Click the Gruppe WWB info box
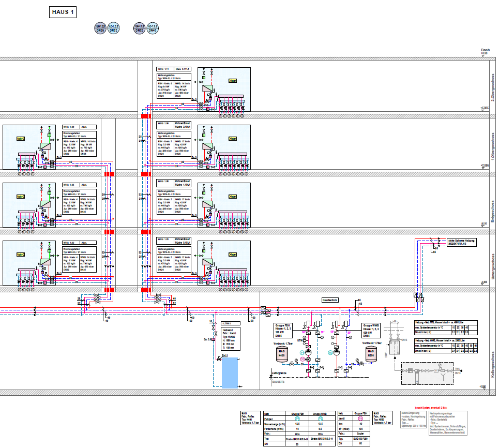This screenshot has height=448, width=499. [371, 331]
